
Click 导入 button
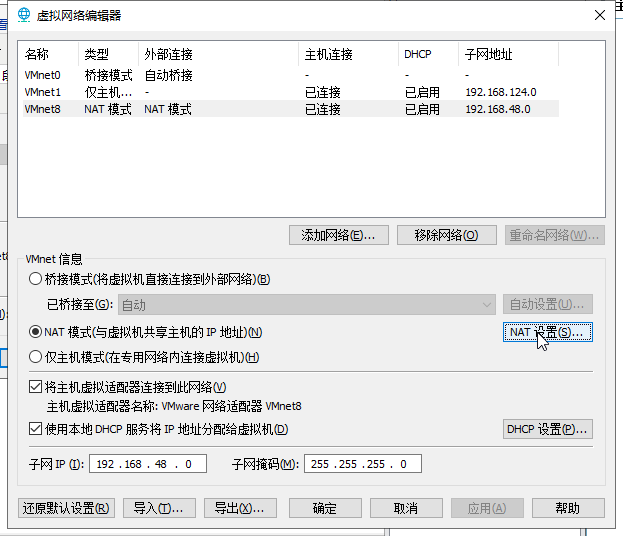click(159, 508)
